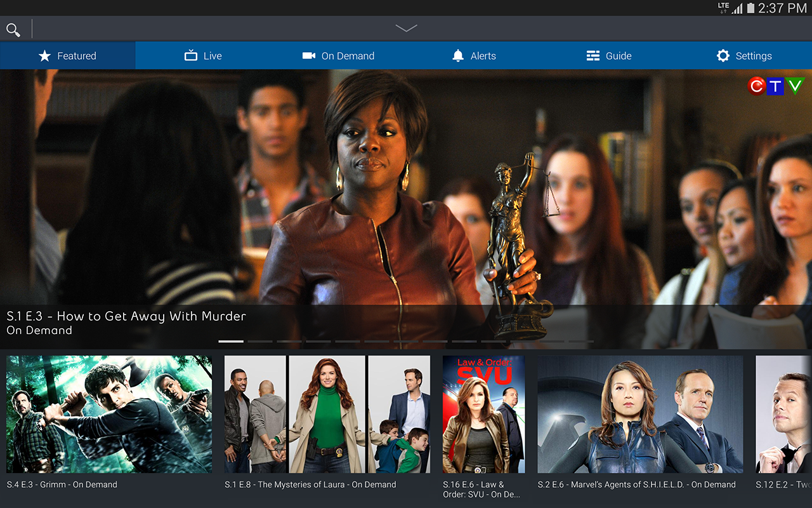Collapse the search bar with the chevron

pos(405,28)
